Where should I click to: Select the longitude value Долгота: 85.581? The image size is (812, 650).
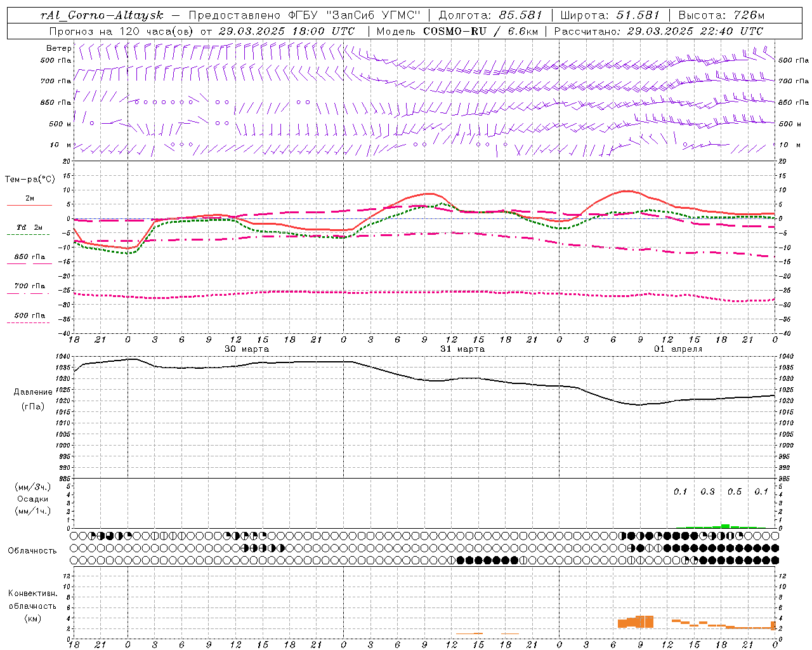coord(492,15)
